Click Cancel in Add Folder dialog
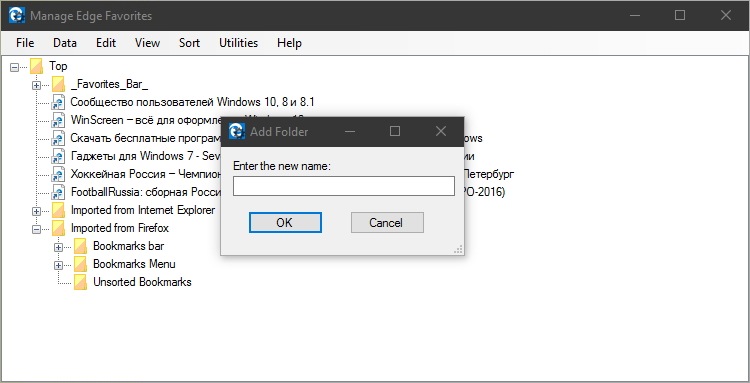 coord(387,223)
